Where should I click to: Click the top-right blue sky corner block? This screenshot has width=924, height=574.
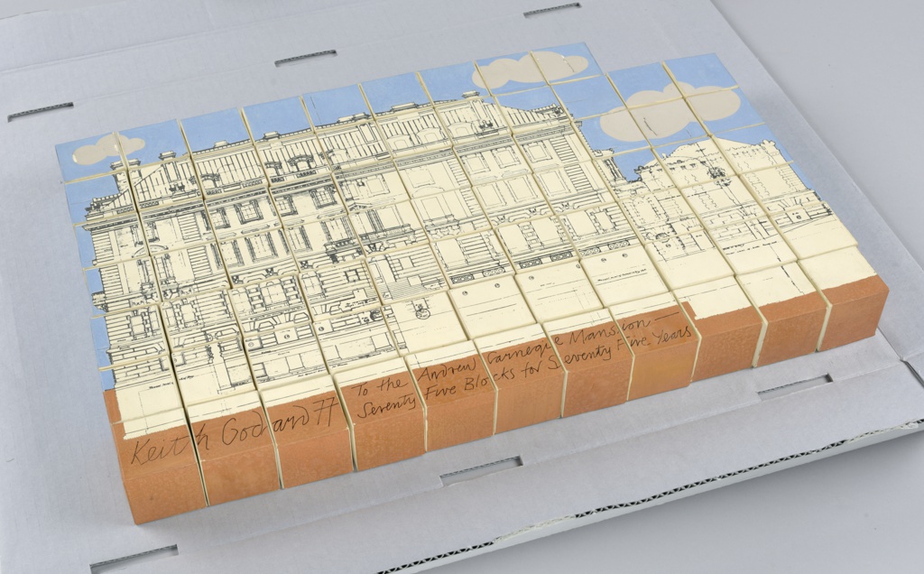706,69
